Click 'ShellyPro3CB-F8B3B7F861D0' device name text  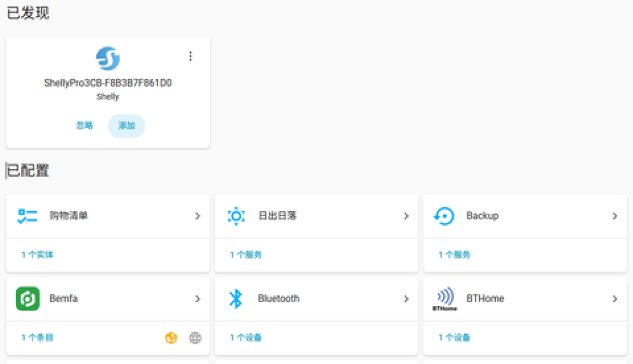coord(108,83)
